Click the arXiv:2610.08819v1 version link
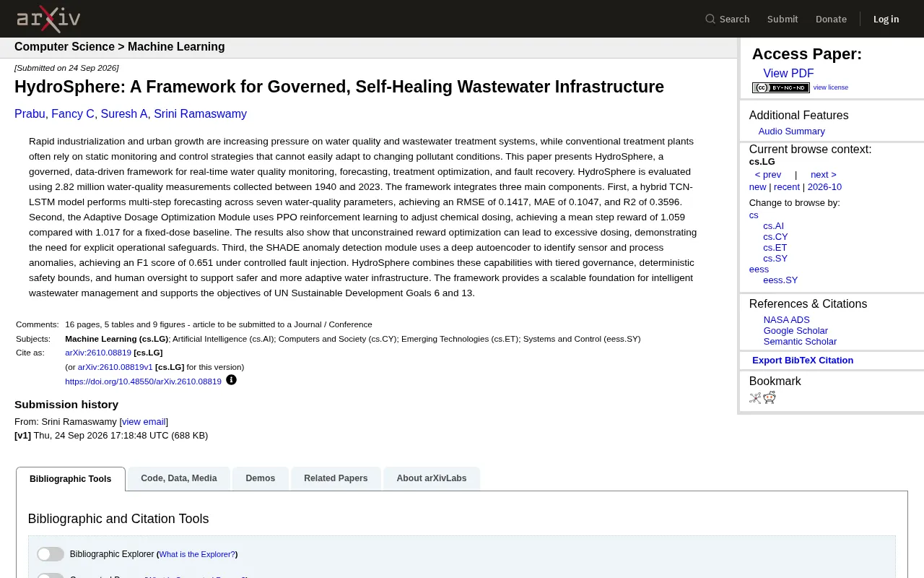Screen dimensions: 924x578 (115, 367)
